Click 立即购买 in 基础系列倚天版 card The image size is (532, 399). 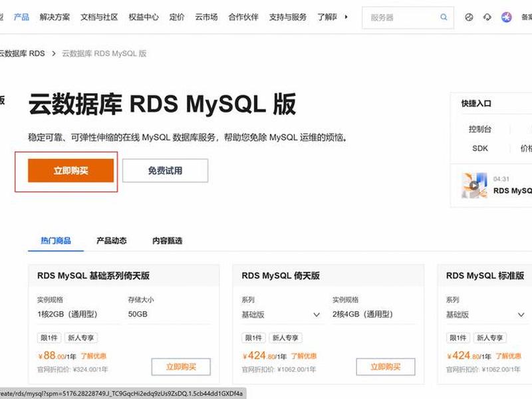pos(181,366)
